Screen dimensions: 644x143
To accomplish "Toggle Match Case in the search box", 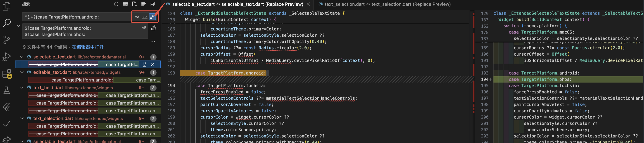I will coord(137,17).
